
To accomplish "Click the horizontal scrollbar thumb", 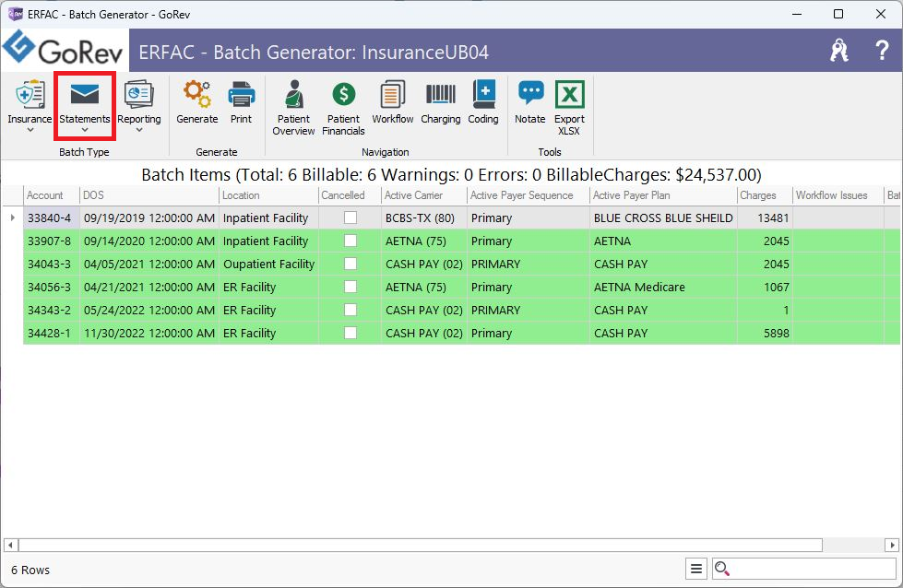I will pyautogui.click(x=421, y=545).
